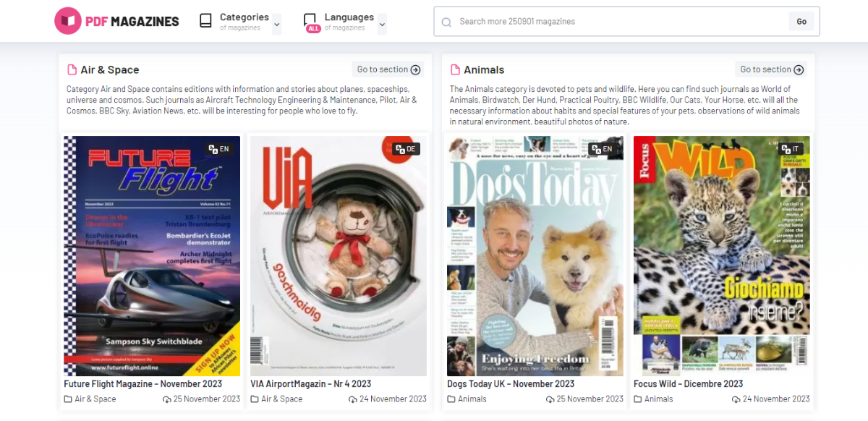868x421 pixels.
Task: Click Animals category under Dogs Today UK
Action: pos(467,399)
